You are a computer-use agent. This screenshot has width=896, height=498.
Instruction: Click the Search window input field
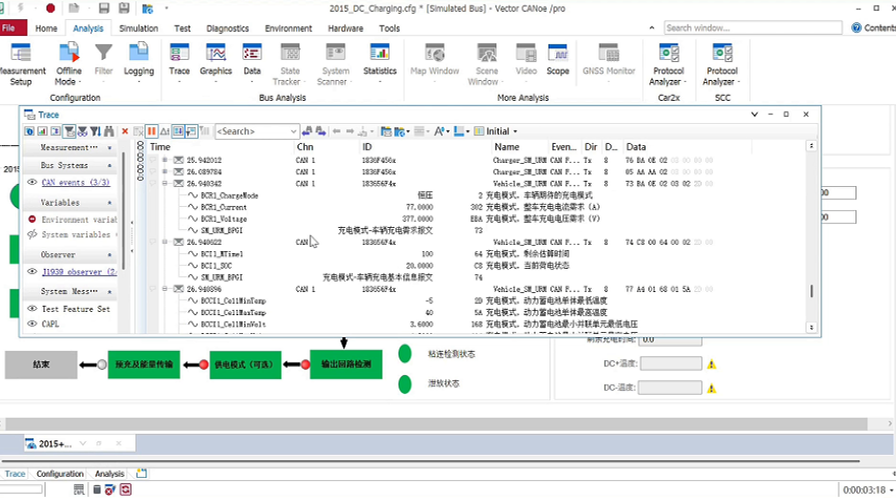tap(753, 27)
